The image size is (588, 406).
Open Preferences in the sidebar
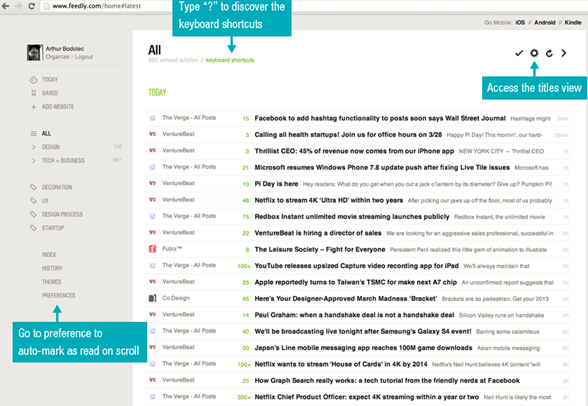click(58, 295)
